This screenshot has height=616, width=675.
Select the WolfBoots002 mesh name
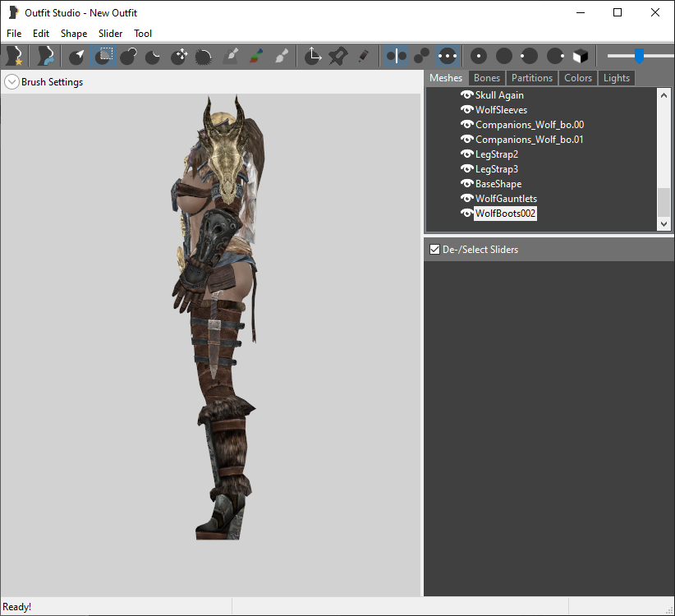[x=505, y=214]
